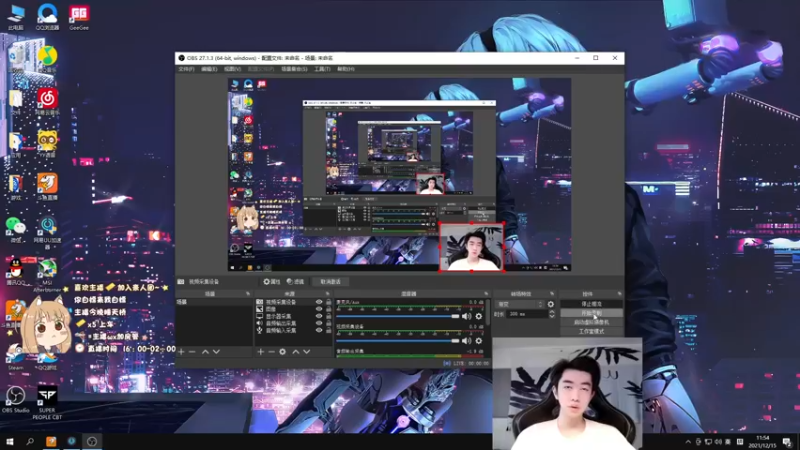
Task: Open Tencent QQ penguin desktop shortcut
Action: pyautogui.click(x=16, y=272)
